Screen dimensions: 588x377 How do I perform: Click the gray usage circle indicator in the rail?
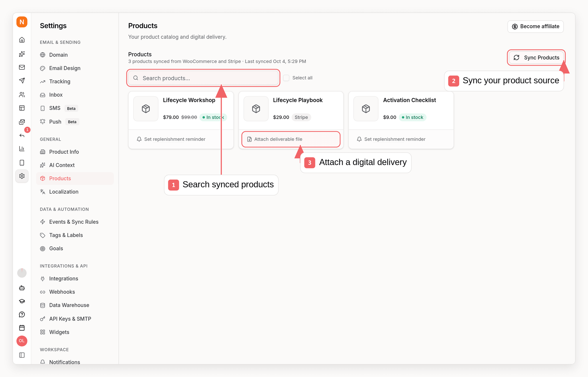point(22,273)
